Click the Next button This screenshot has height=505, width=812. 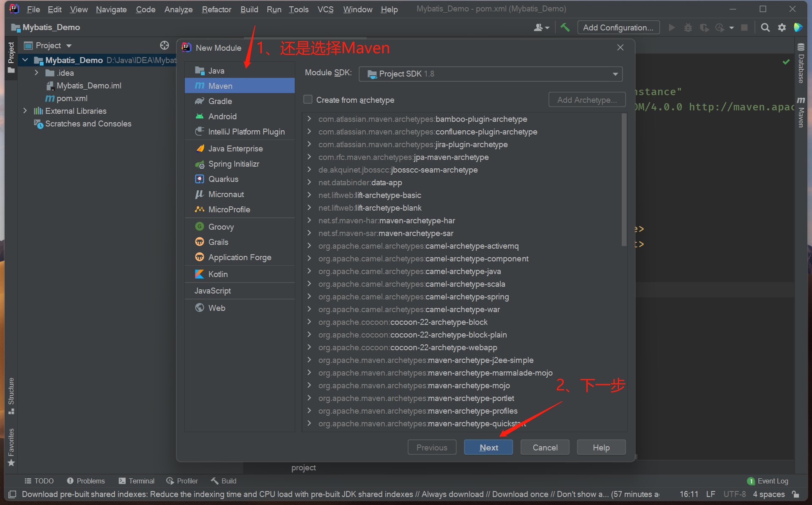[x=488, y=447]
